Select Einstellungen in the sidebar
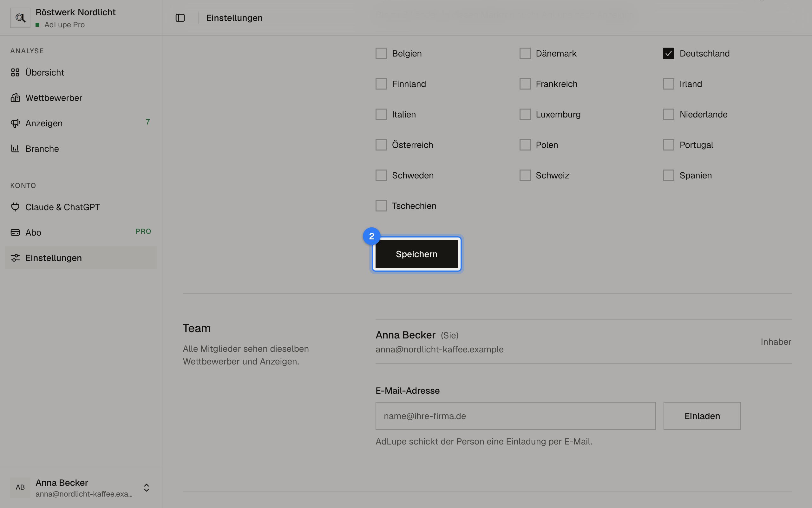The image size is (812, 508). (81, 258)
